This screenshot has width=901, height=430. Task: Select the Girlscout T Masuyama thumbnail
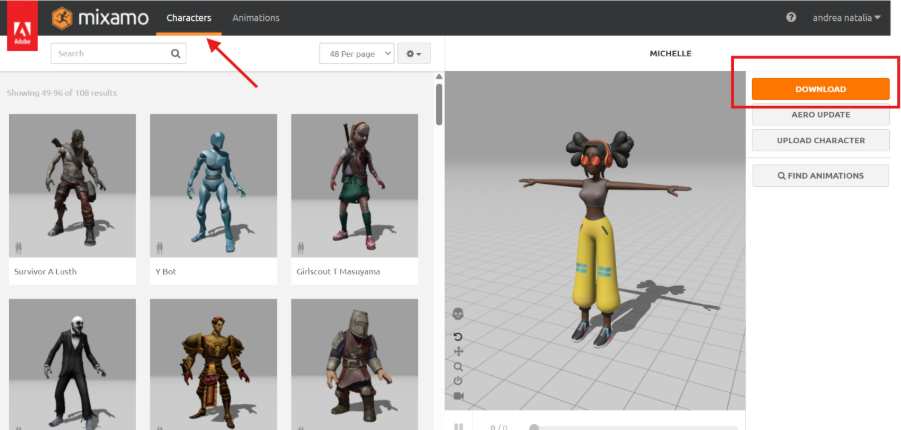[355, 185]
